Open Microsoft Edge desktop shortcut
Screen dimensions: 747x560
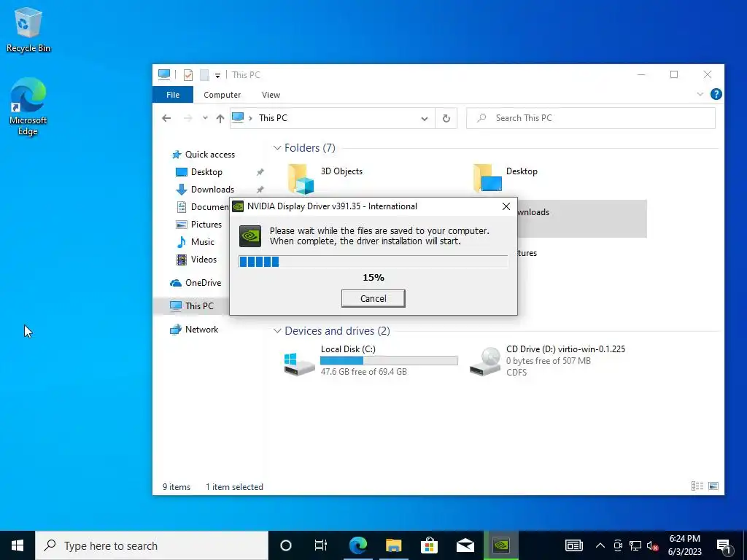click(28, 106)
